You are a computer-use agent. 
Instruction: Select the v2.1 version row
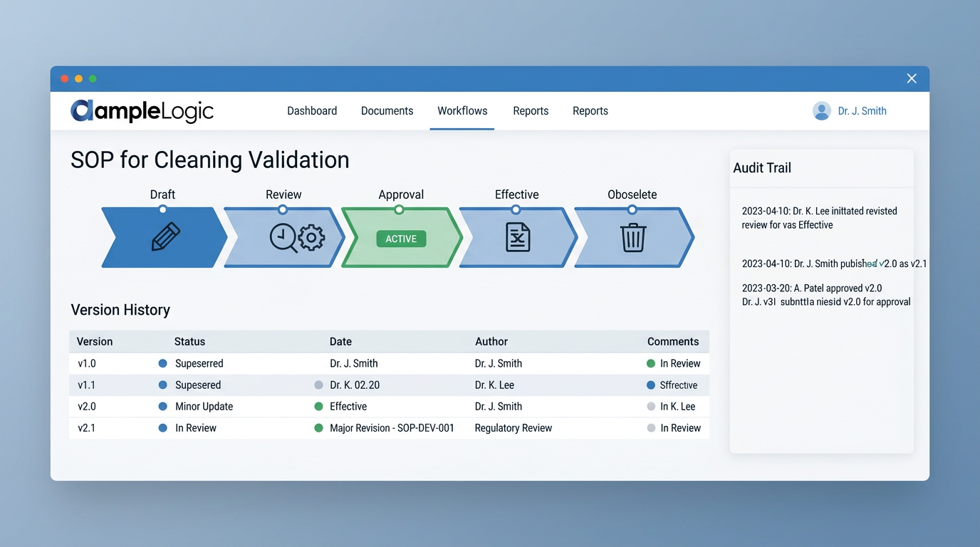coord(87,428)
